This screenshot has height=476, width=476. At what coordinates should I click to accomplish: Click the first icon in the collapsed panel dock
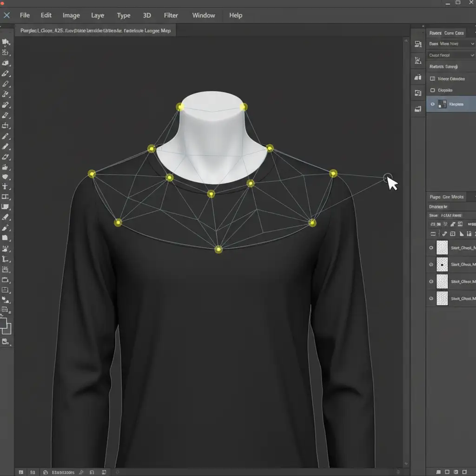417,44
